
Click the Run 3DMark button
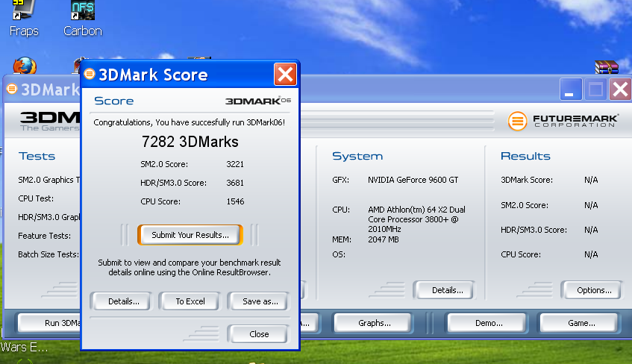49,323
